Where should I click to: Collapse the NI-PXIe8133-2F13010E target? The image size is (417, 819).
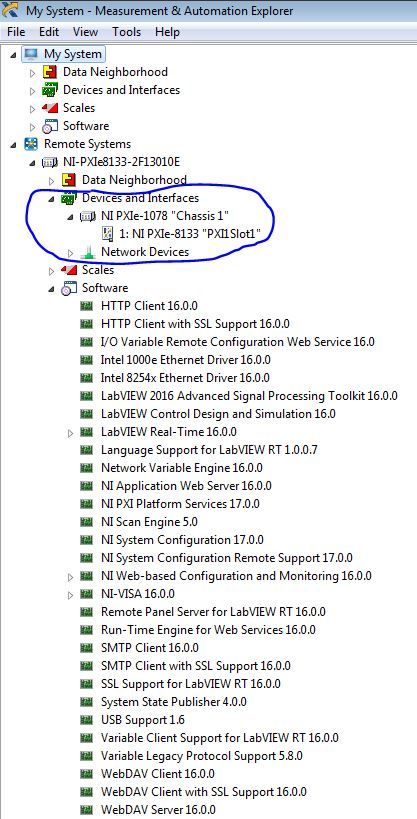click(x=32, y=163)
